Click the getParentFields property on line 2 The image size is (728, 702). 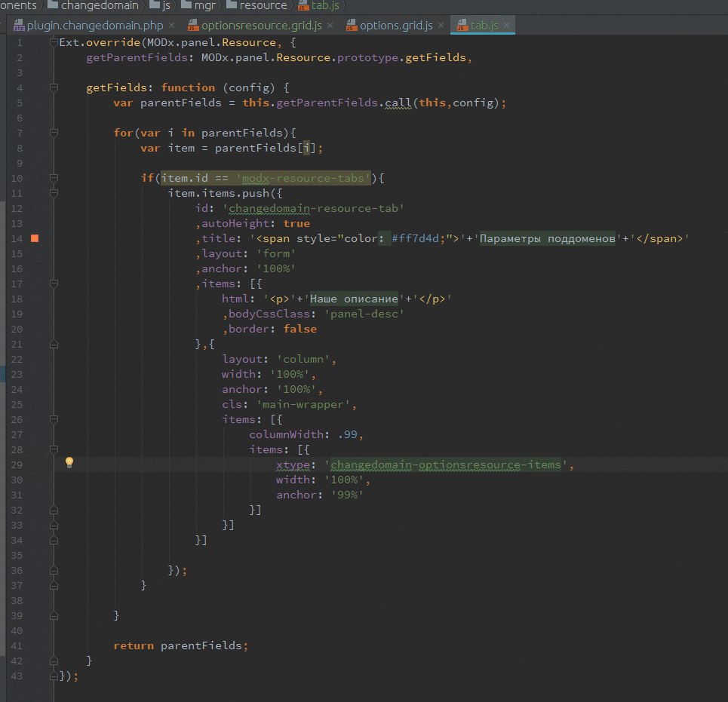(x=137, y=57)
